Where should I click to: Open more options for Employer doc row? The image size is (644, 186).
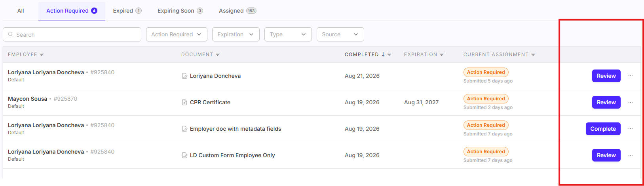(x=631, y=129)
